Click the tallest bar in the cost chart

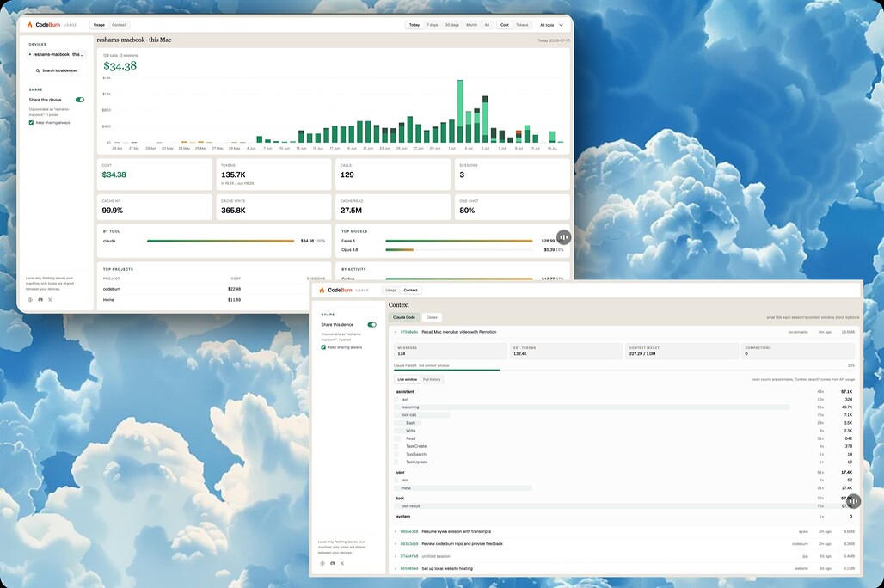pyautogui.click(x=460, y=111)
